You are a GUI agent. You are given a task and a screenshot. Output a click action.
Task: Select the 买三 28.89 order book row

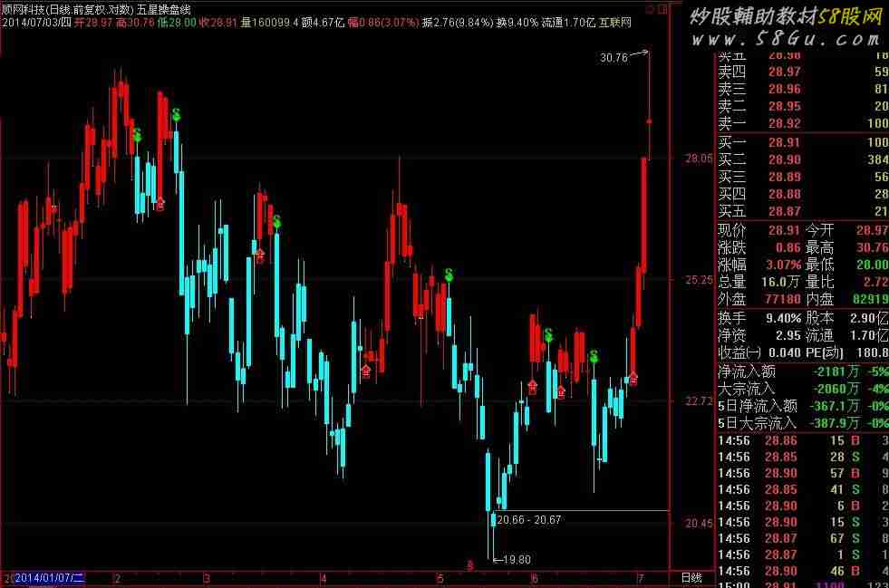[x=802, y=177]
